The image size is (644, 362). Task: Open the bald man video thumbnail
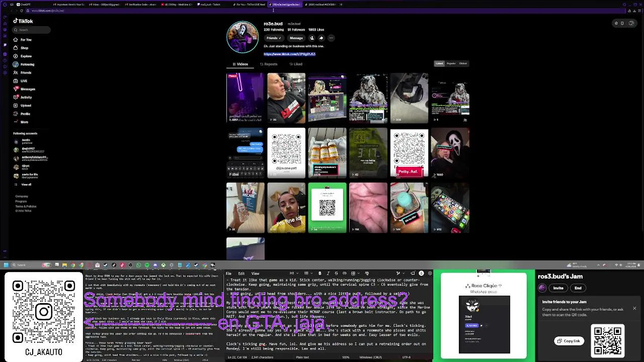[x=286, y=98]
